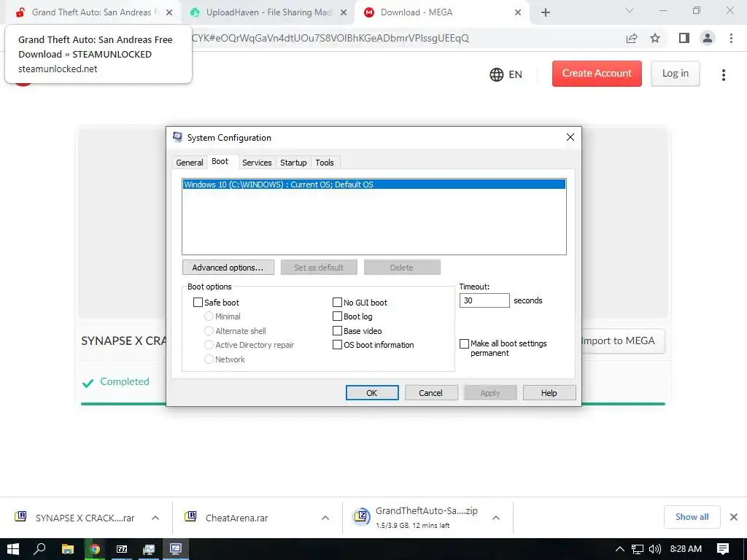
Task: Open the Services tab
Action: [257, 163]
